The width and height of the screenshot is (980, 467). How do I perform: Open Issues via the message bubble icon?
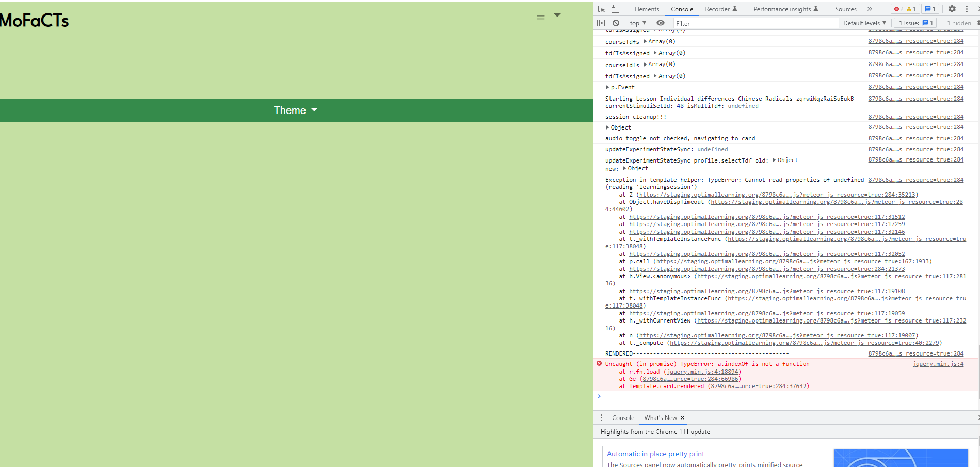coord(928,9)
